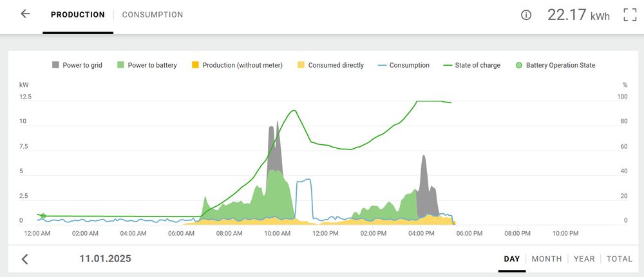Click the 7.5 kW axis value
Viewport: 644px width, 277px height.
23,147
